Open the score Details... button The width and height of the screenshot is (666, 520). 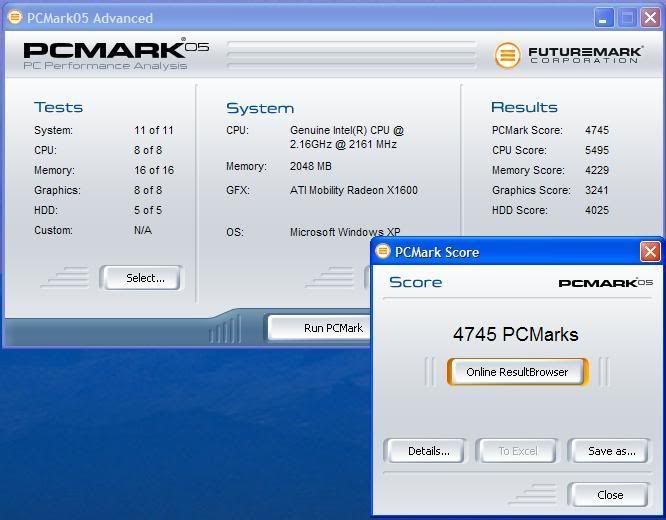click(x=425, y=451)
